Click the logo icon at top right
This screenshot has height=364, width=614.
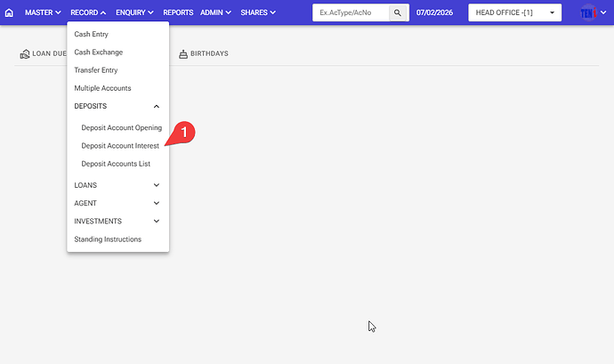click(x=588, y=13)
